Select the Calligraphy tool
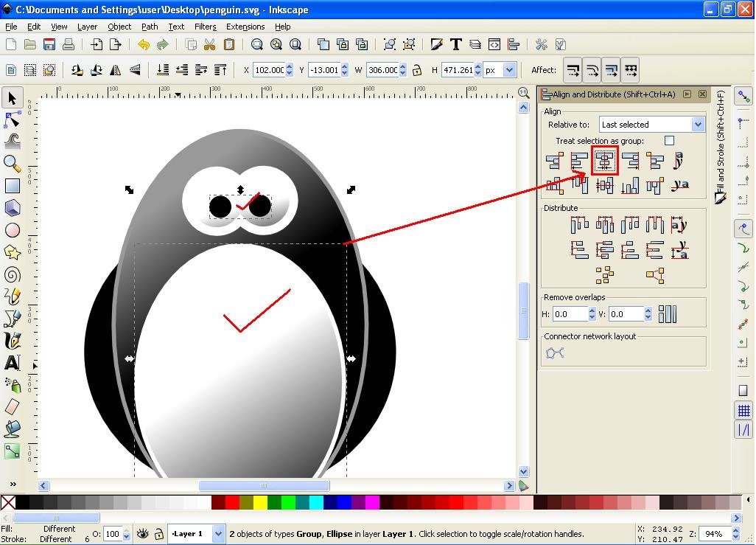Screen dimensions: 756x545 pos(11,341)
